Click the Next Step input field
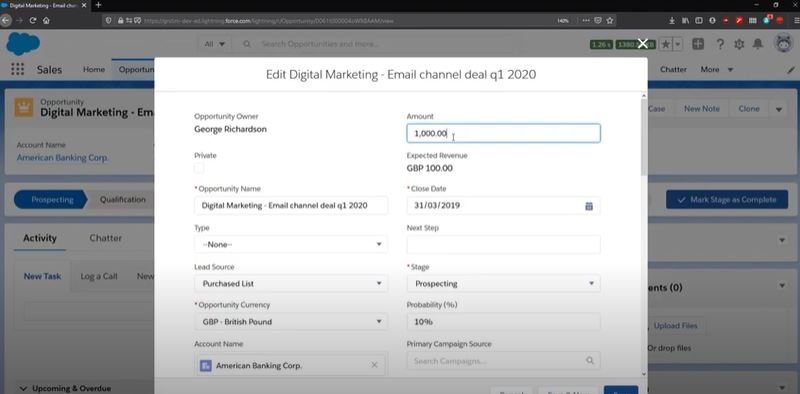This screenshot has height=394, width=800. coord(503,244)
